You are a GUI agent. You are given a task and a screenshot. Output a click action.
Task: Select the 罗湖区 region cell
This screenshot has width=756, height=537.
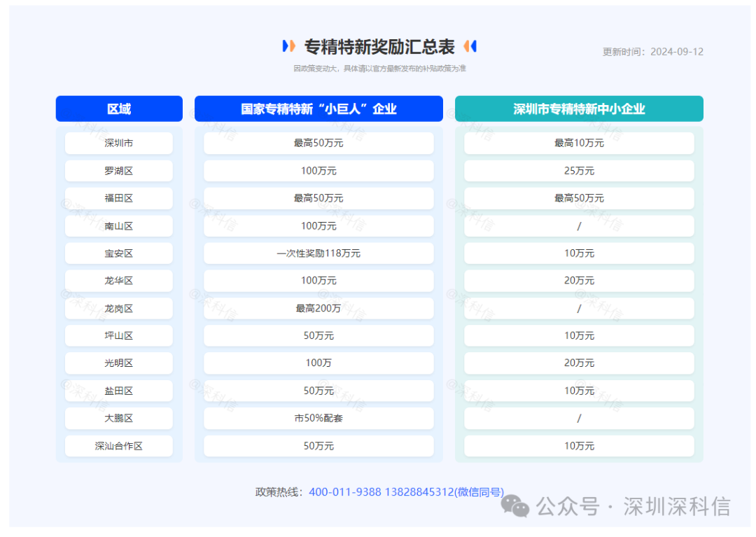pos(119,171)
